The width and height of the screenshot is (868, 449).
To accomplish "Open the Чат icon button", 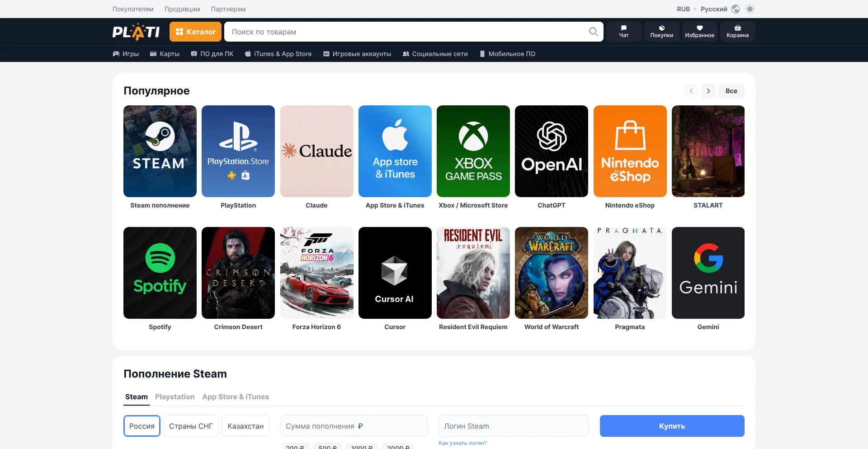I will pos(624,32).
